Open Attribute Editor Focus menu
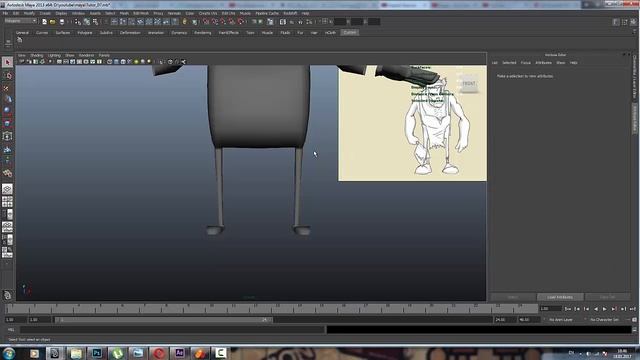640x360 pixels. pyautogui.click(x=526, y=63)
